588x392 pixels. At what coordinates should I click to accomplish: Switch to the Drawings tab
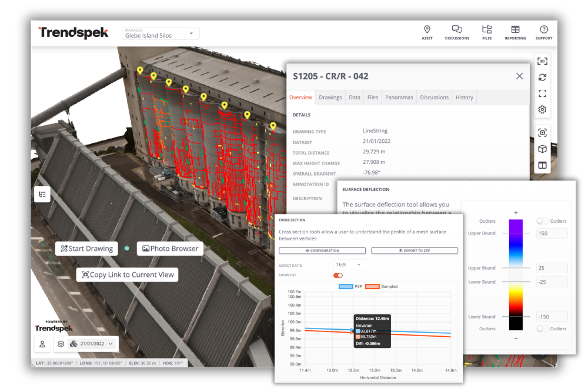[x=330, y=97]
